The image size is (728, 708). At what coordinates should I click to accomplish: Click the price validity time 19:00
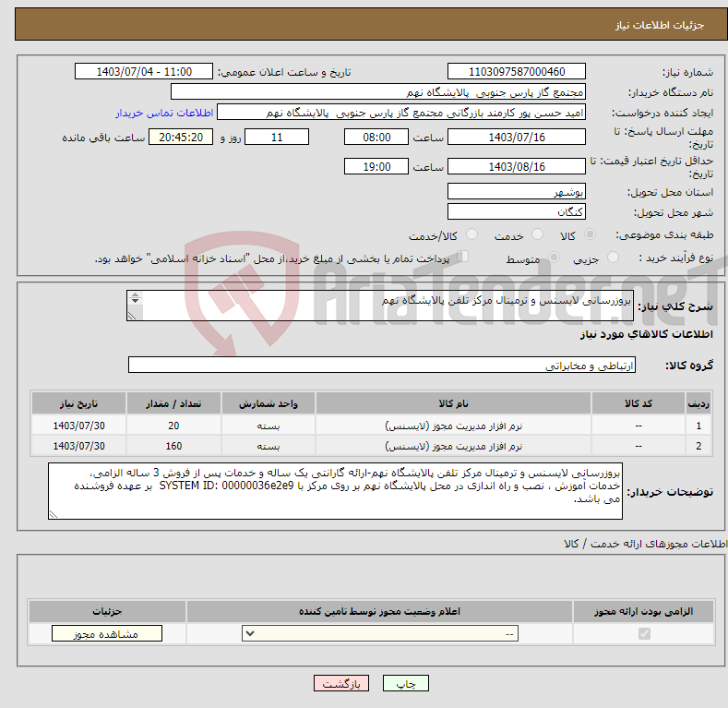(x=376, y=166)
